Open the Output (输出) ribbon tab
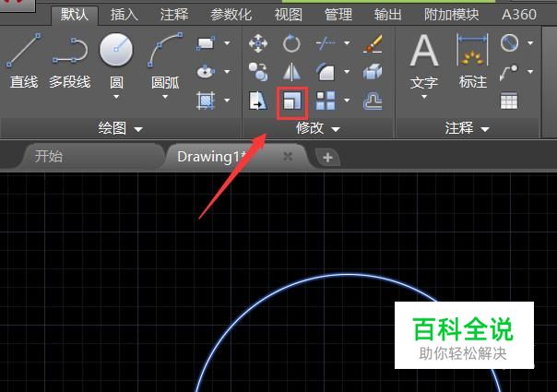Viewport: 557px width, 392px height. coord(388,15)
